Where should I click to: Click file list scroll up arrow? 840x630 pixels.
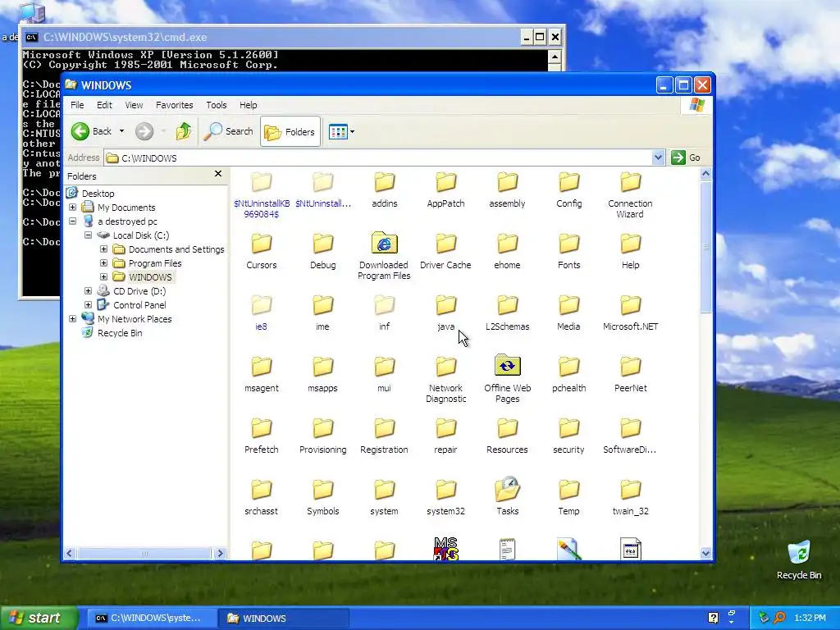(x=705, y=174)
